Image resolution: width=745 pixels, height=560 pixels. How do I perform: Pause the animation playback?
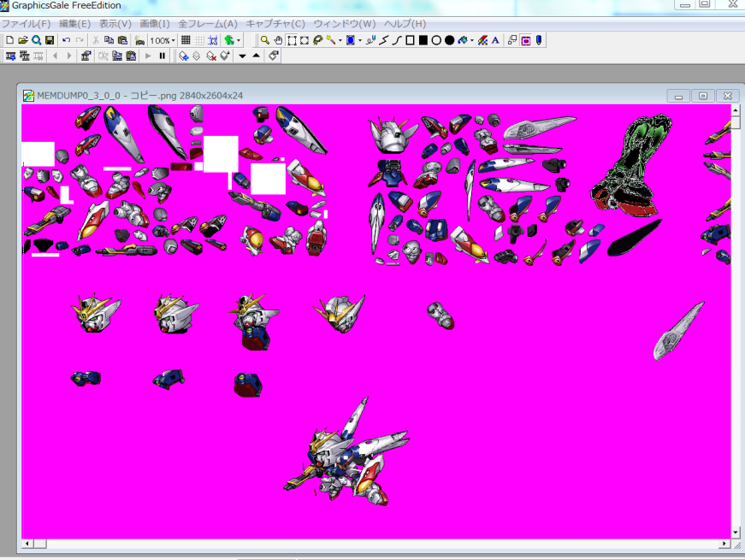point(163,56)
